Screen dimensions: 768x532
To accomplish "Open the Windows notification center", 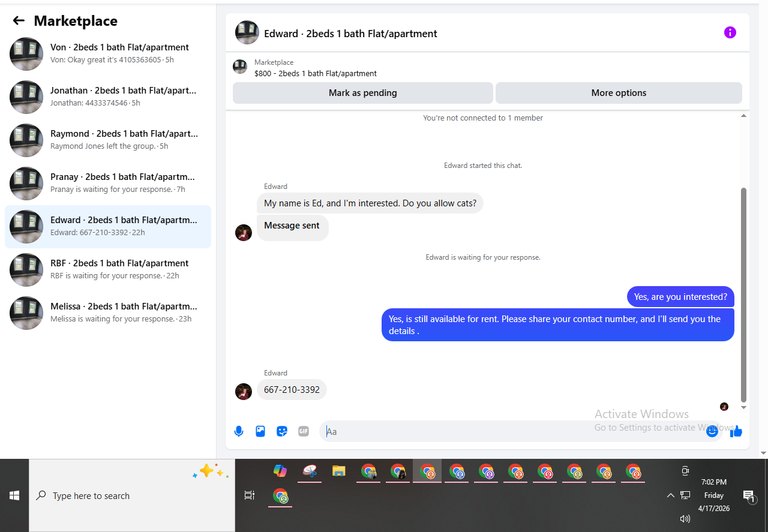I will tap(749, 495).
